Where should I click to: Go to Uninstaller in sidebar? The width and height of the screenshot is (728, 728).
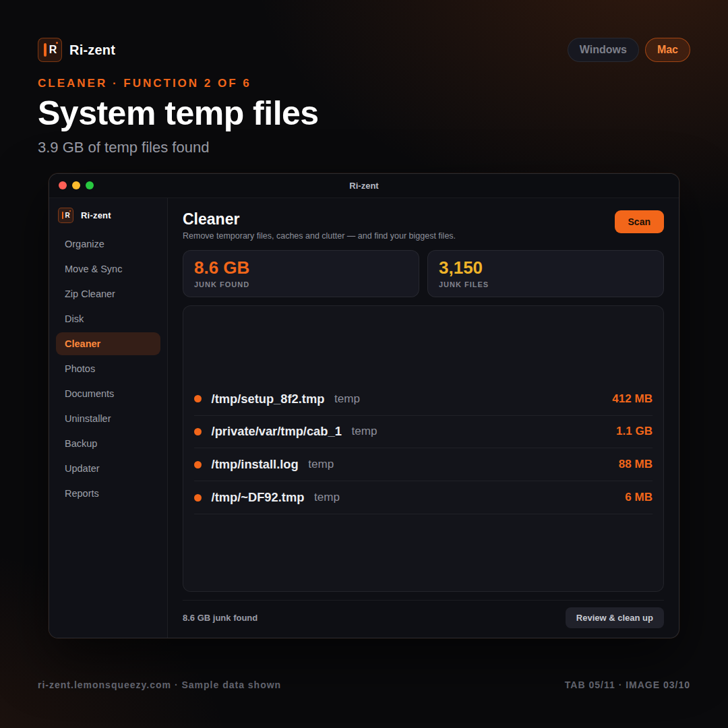coord(108,419)
